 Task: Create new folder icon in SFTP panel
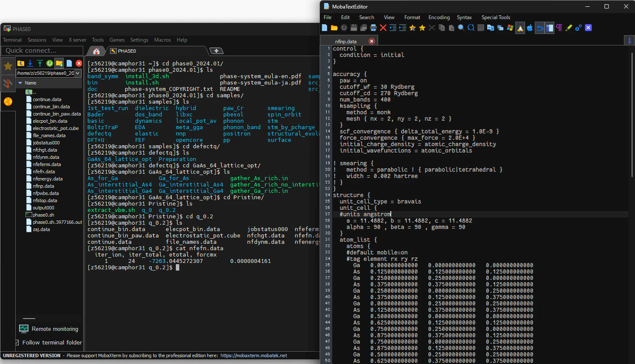coord(59,63)
